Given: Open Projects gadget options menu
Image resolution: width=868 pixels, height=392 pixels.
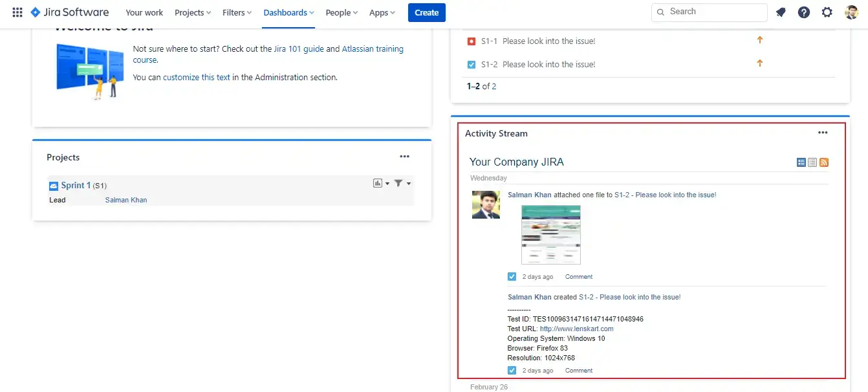Looking at the screenshot, I should [405, 156].
